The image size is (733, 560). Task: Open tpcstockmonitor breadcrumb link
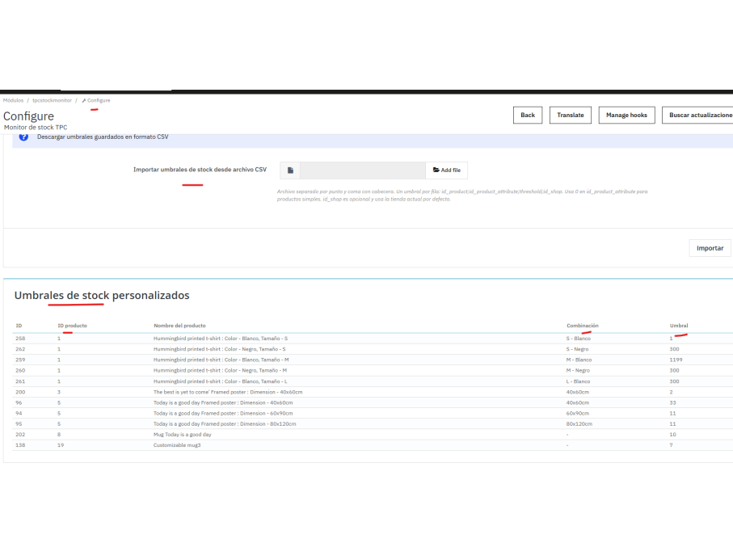coord(52,100)
